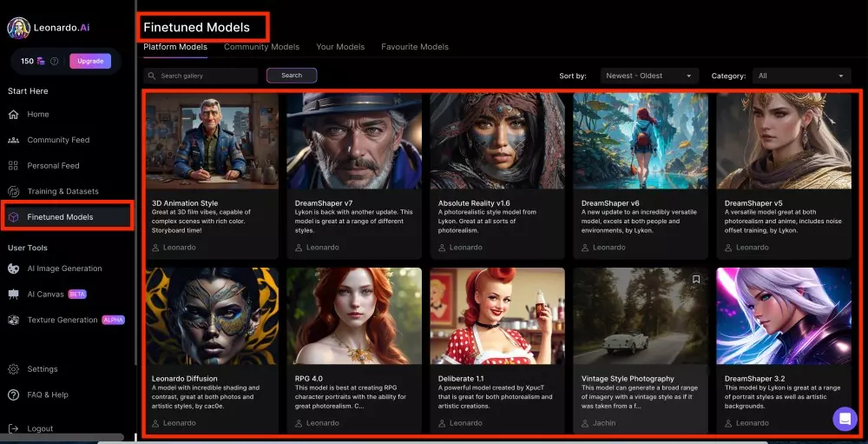Click the Home house icon
868x444 pixels.
[x=13, y=114]
